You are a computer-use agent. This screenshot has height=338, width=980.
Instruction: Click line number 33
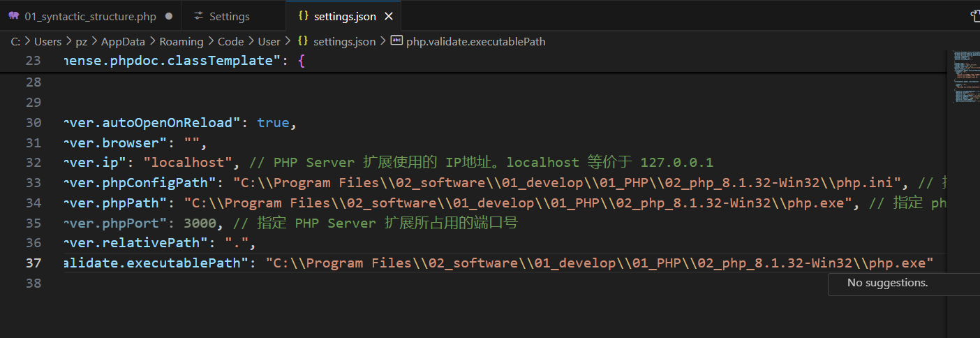pos(33,183)
